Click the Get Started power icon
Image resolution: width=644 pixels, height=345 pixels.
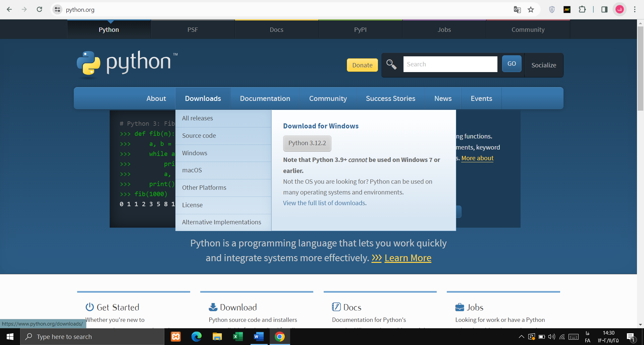[x=89, y=306]
